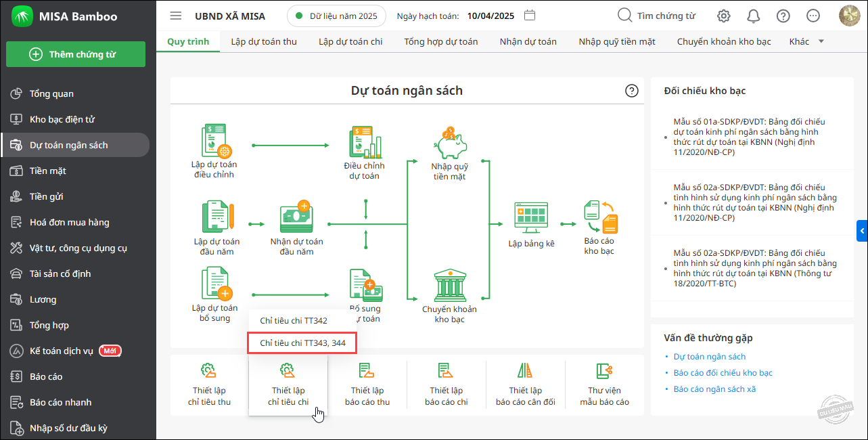Go to Vật tư, công cụ dụng cụ
Image resolution: width=868 pixels, height=440 pixels.
click(x=76, y=248)
